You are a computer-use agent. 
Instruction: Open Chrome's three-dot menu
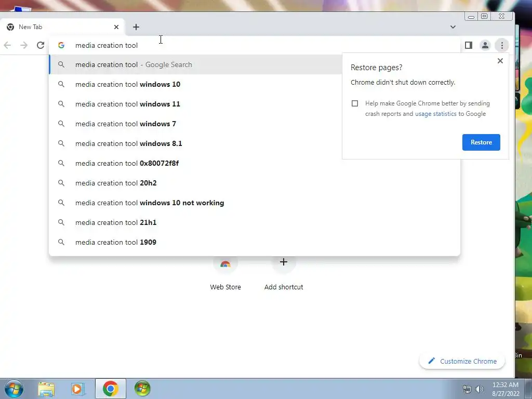[x=502, y=45]
